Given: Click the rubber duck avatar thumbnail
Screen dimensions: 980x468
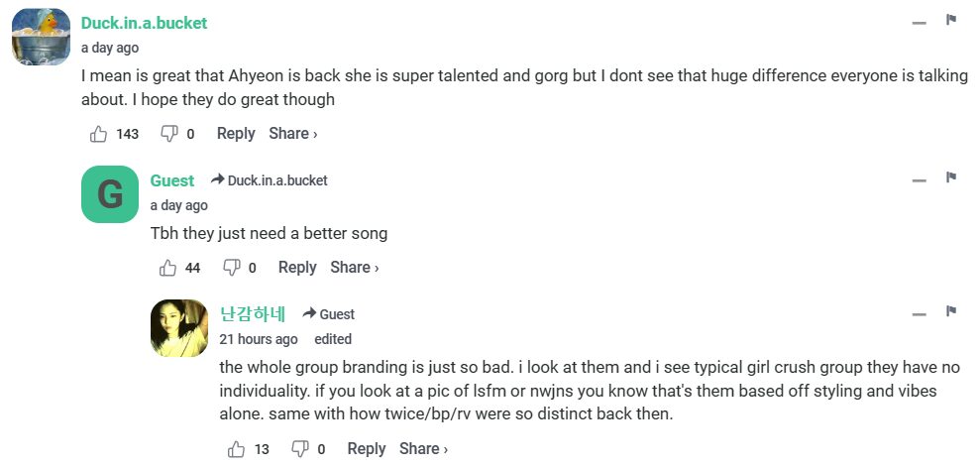Looking at the screenshot, I should click(x=41, y=37).
